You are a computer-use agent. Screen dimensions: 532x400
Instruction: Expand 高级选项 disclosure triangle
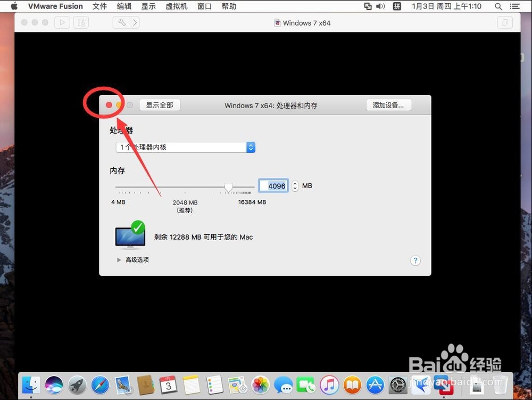point(119,260)
